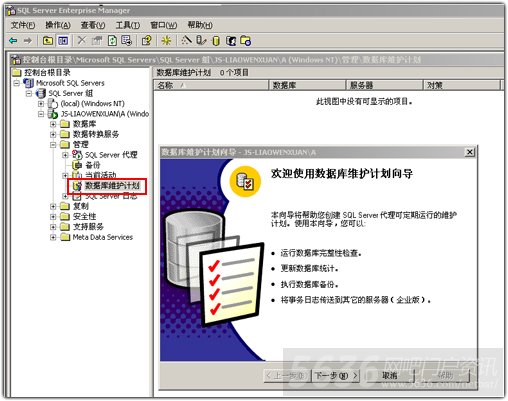This screenshot has height=401, width=508.
Task: Click the 取消 button in wizard
Action: (x=390, y=376)
